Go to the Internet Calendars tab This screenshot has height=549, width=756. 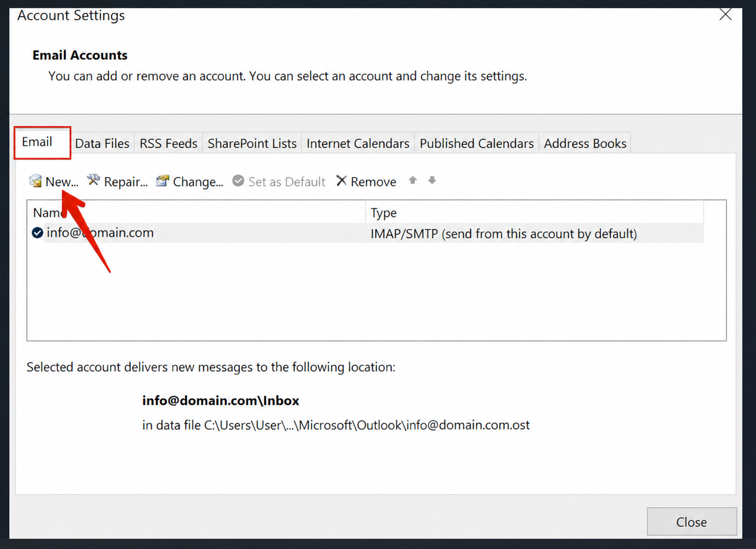(358, 143)
